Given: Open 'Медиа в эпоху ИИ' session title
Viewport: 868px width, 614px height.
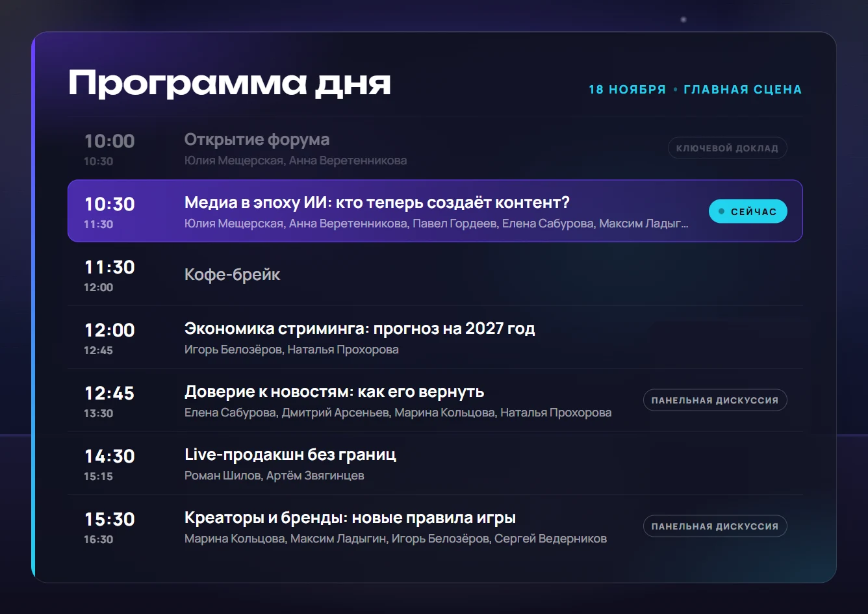Looking at the screenshot, I should pos(377,202).
